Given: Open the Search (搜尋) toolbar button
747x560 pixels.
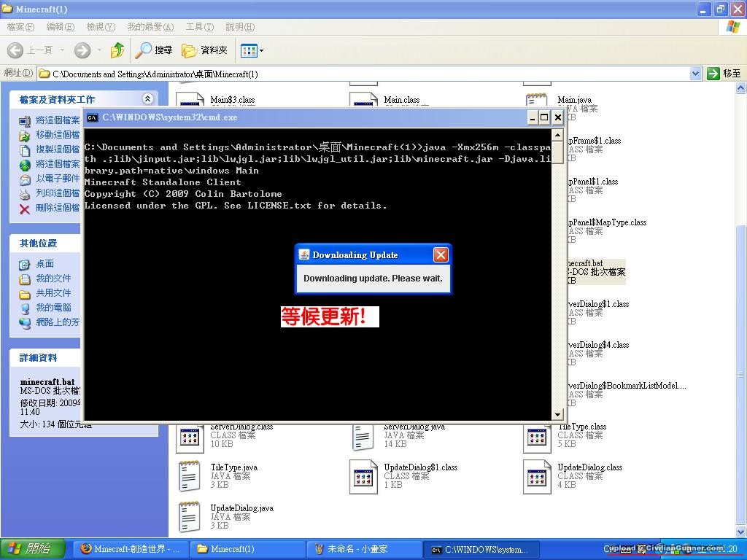Looking at the screenshot, I should click(x=155, y=50).
